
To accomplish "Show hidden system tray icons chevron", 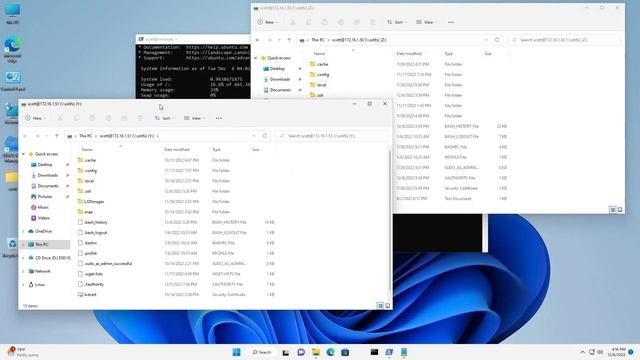I will pos(582,352).
